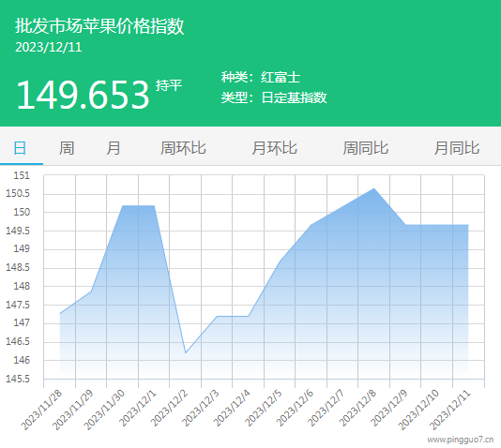Click the 149.653 index value
The width and height of the screenshot is (501, 448).
(x=83, y=95)
